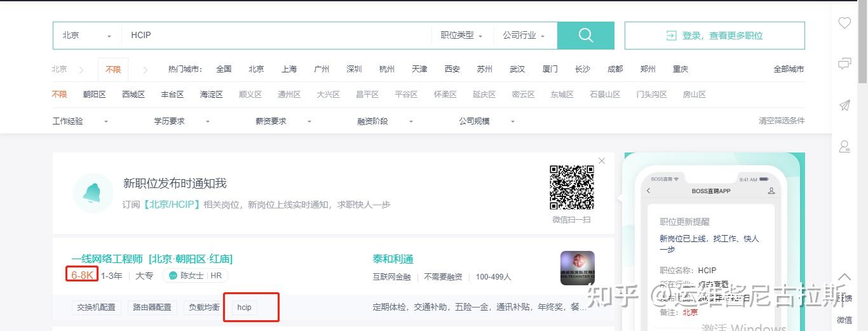Screen dimensions: 868x331
Task: Open company link 泰和利通
Action: point(393,259)
